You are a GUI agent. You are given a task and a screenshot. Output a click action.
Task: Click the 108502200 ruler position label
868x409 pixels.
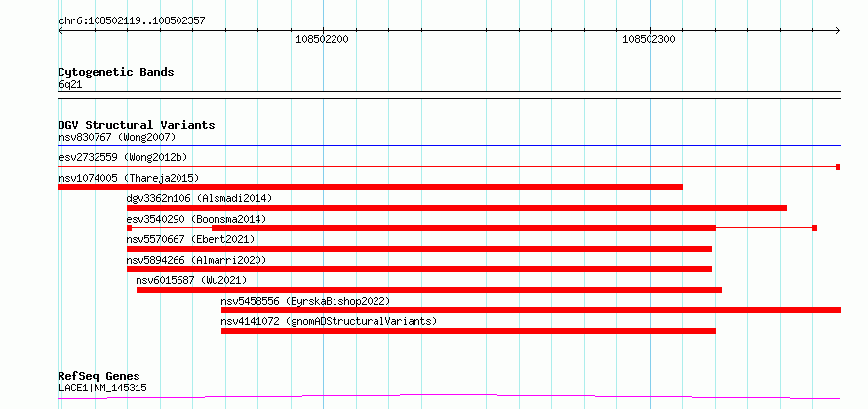tap(322, 39)
